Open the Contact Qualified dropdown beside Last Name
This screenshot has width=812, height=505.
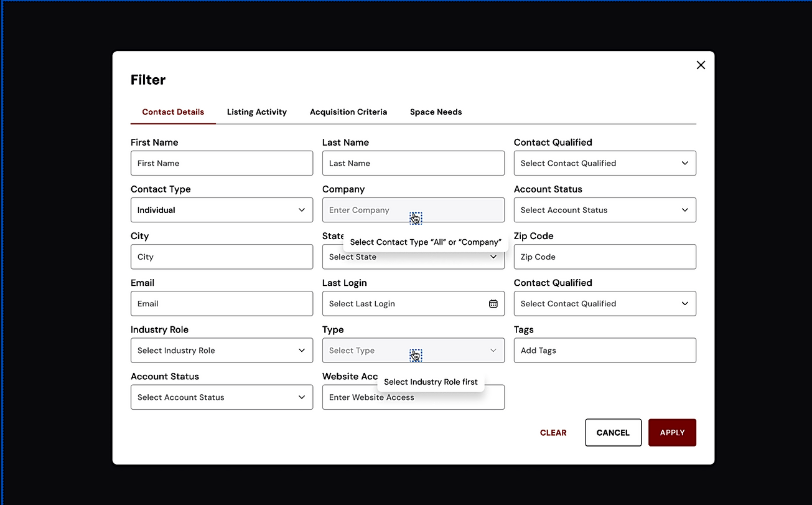point(605,163)
